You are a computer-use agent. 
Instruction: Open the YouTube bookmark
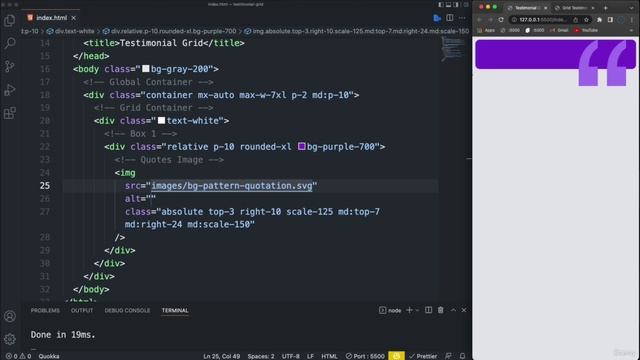[586, 30]
